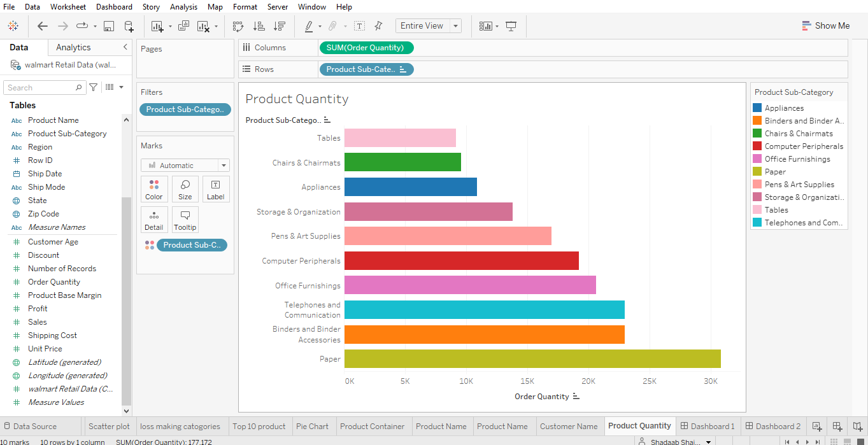The image size is (868, 445).
Task: Open dropdown arrow beside Show/Hide Cards
Action: [x=497, y=26]
